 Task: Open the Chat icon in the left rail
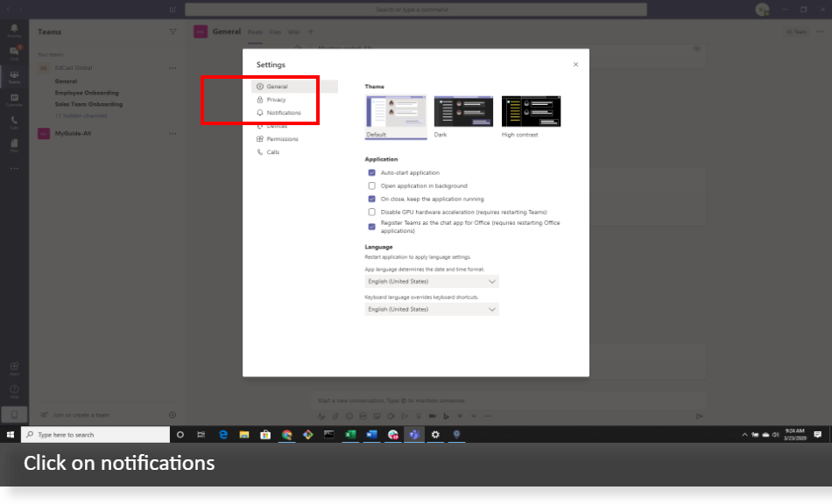tap(13, 51)
